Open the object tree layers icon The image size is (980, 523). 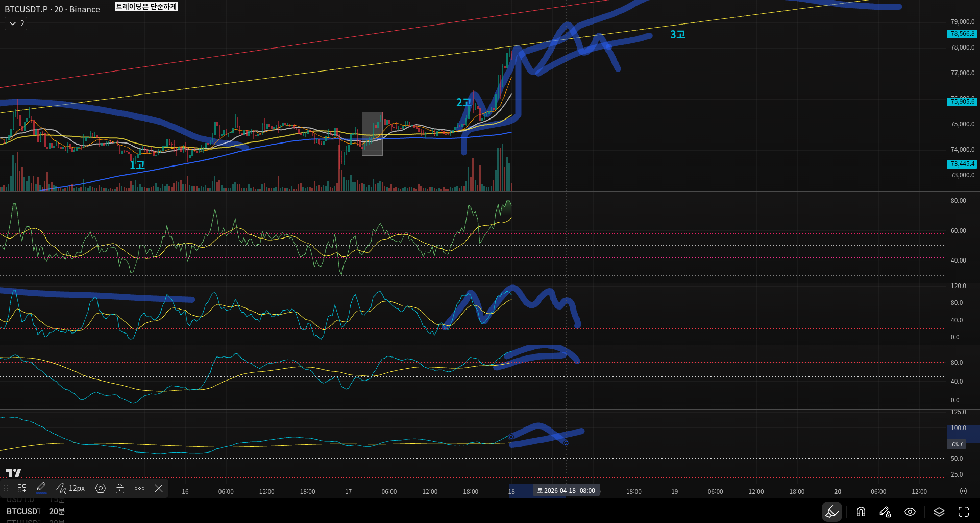tap(939, 512)
